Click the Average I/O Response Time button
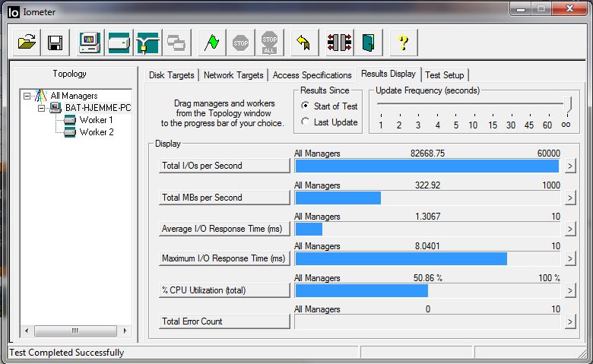 pyautogui.click(x=224, y=229)
